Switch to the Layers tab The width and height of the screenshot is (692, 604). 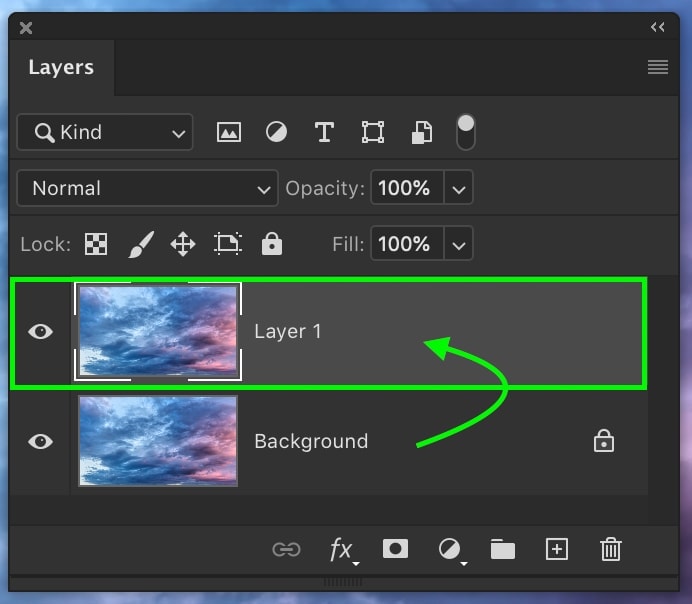(x=61, y=68)
